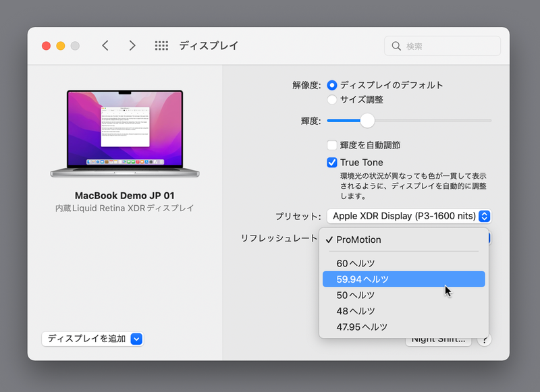Click MacBook Demo JP 01 name

click(x=125, y=196)
